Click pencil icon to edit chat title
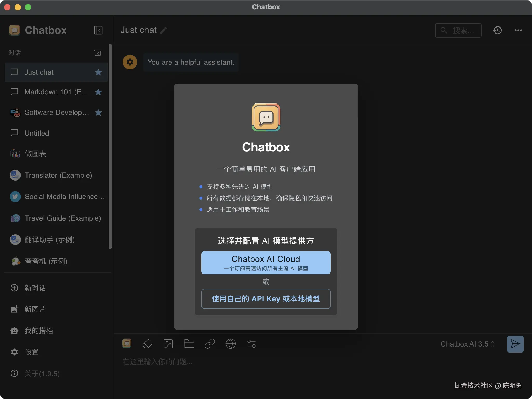The height and width of the screenshot is (399, 532). [x=164, y=30]
